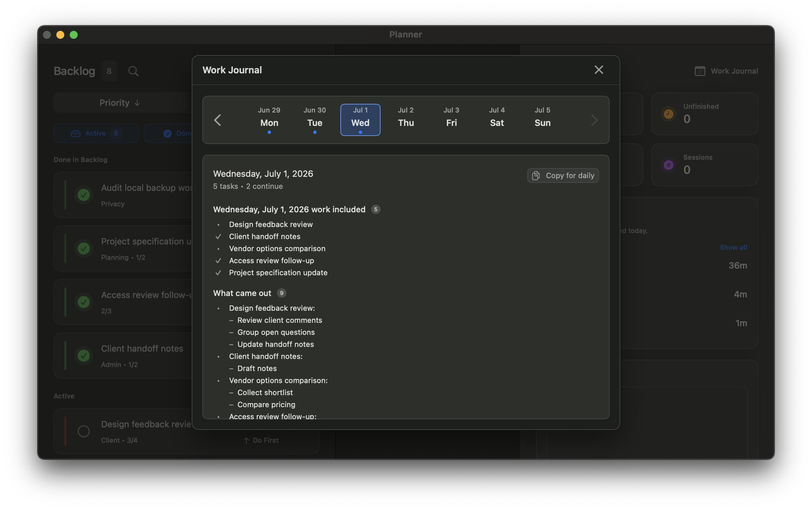
Task: Click Vendor options comparison in work included
Action: click(x=277, y=248)
